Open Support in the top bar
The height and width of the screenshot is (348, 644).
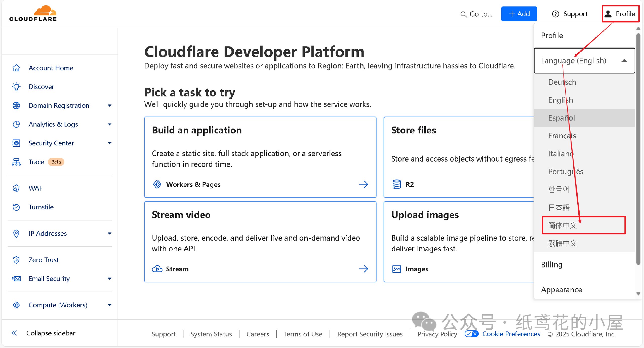tap(570, 14)
